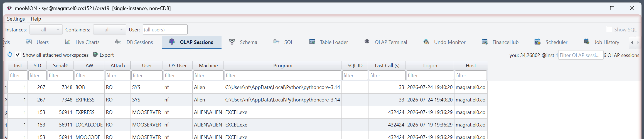This screenshot has width=644, height=139.
Task: Sort by the Program column header
Action: tap(283, 65)
